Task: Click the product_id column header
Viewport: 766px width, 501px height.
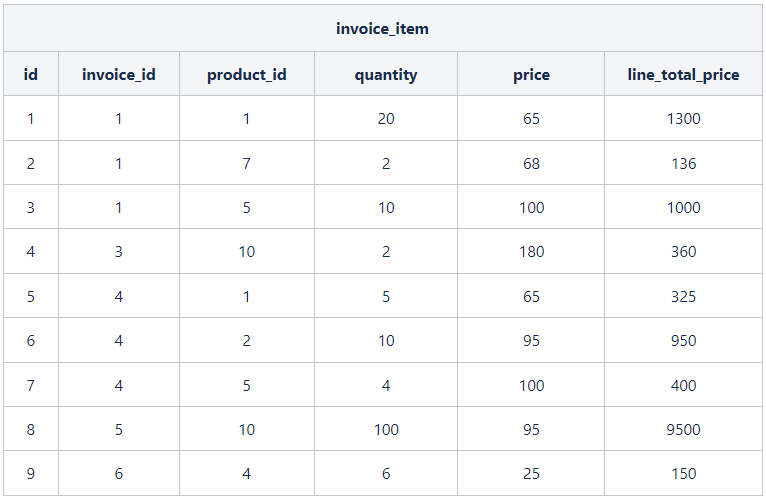Action: point(247,75)
